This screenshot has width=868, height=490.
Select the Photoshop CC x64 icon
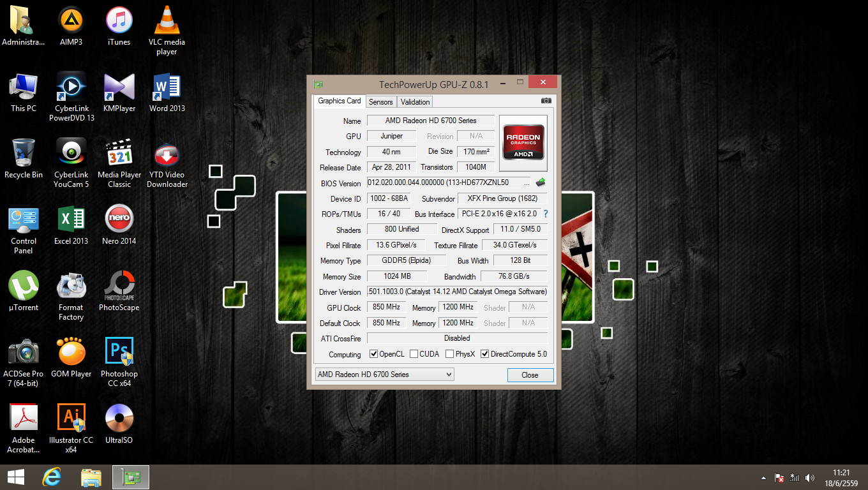[x=119, y=362]
